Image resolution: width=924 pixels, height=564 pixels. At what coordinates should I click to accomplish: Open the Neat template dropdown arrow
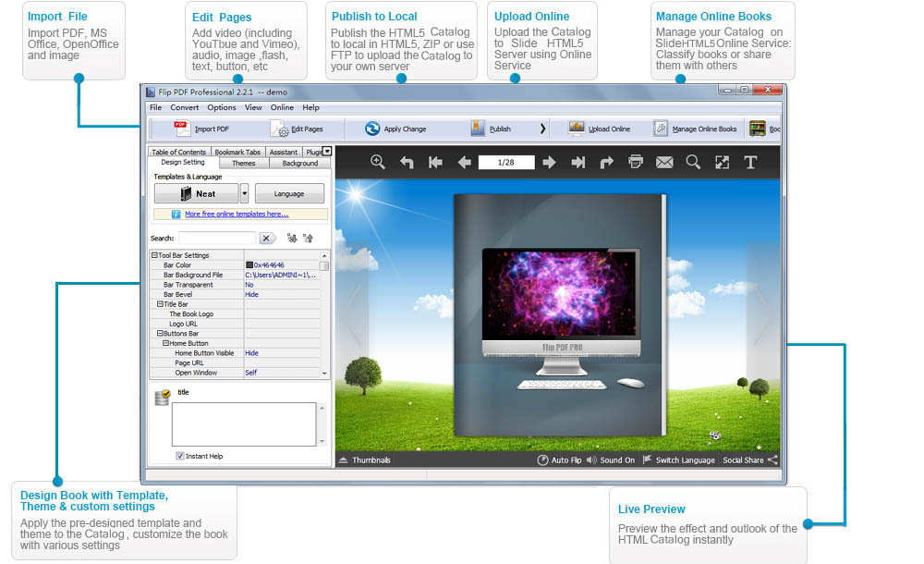coord(244,193)
